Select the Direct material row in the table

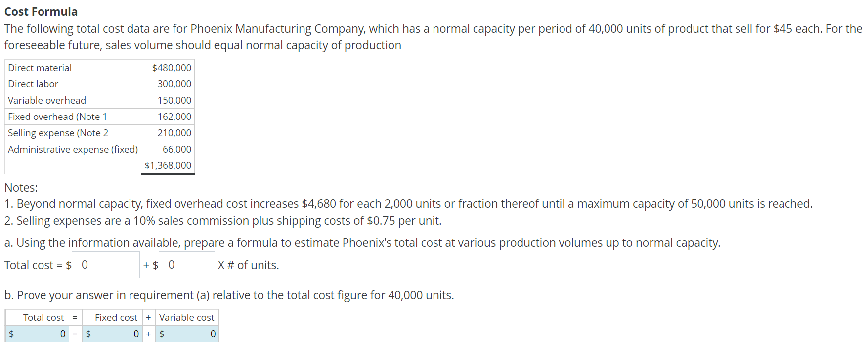pos(40,68)
